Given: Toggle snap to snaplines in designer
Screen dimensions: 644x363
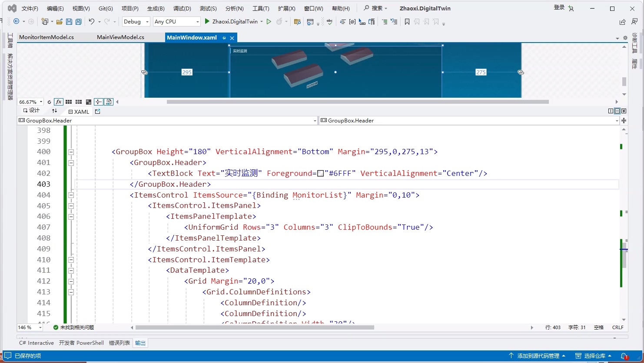Looking at the screenshot, I should tap(99, 102).
